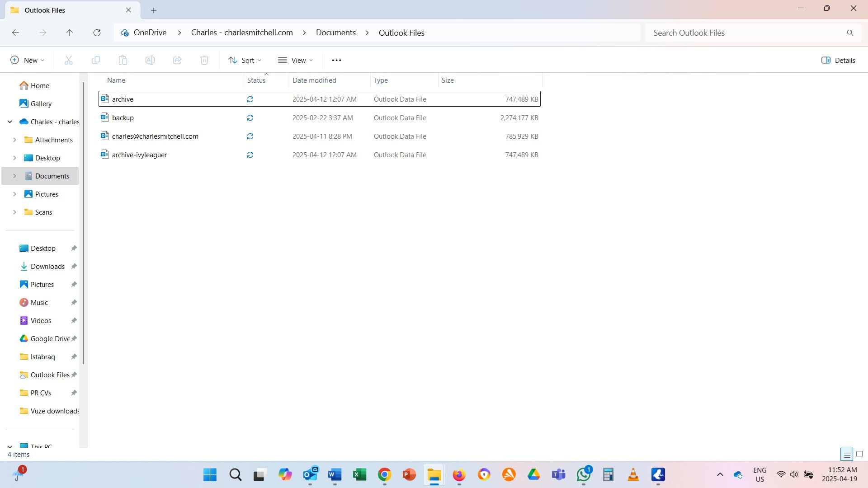This screenshot has width=868, height=488.
Task: Open Outlook from the taskbar
Action: [310, 474]
